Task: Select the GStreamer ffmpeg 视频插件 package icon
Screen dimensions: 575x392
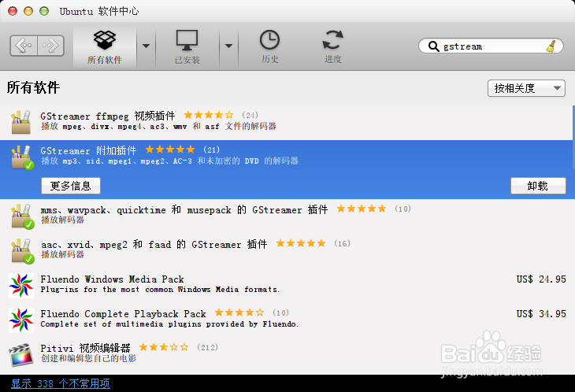Action: pyautogui.click(x=21, y=122)
